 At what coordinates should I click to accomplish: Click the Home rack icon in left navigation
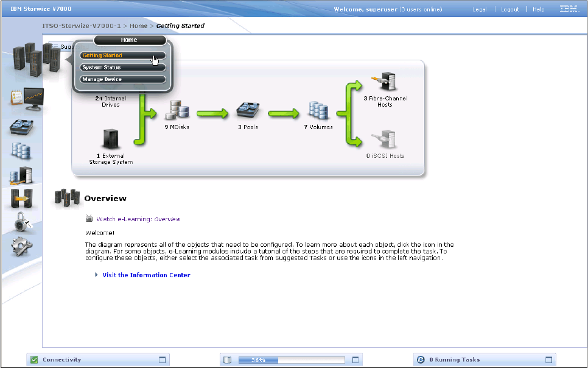pos(38,59)
